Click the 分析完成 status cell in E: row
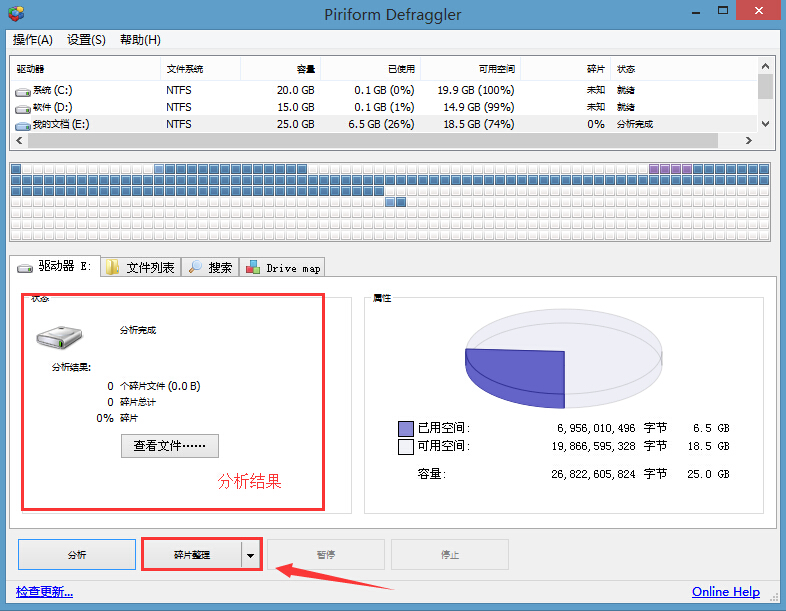This screenshot has height=611, width=786. [x=635, y=124]
